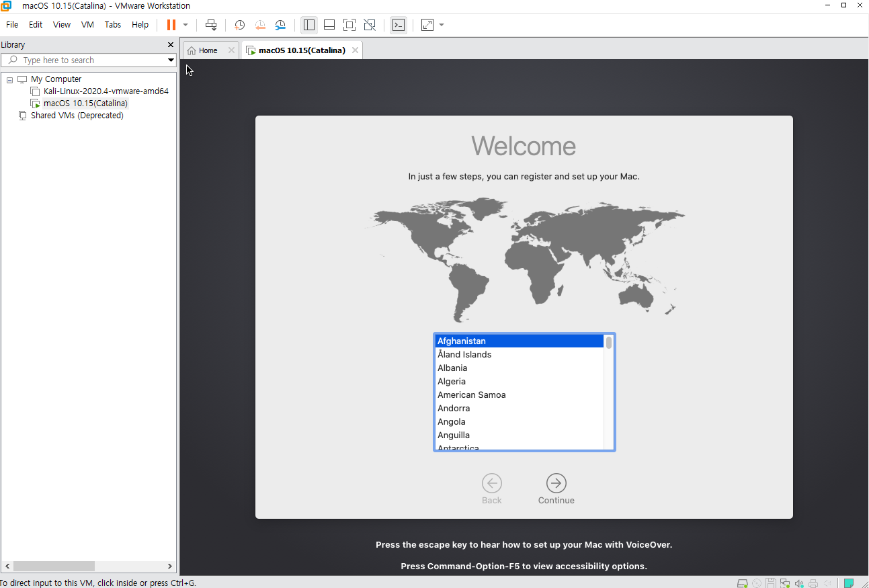Open the File menu
This screenshot has width=869, height=588.
tap(12, 25)
